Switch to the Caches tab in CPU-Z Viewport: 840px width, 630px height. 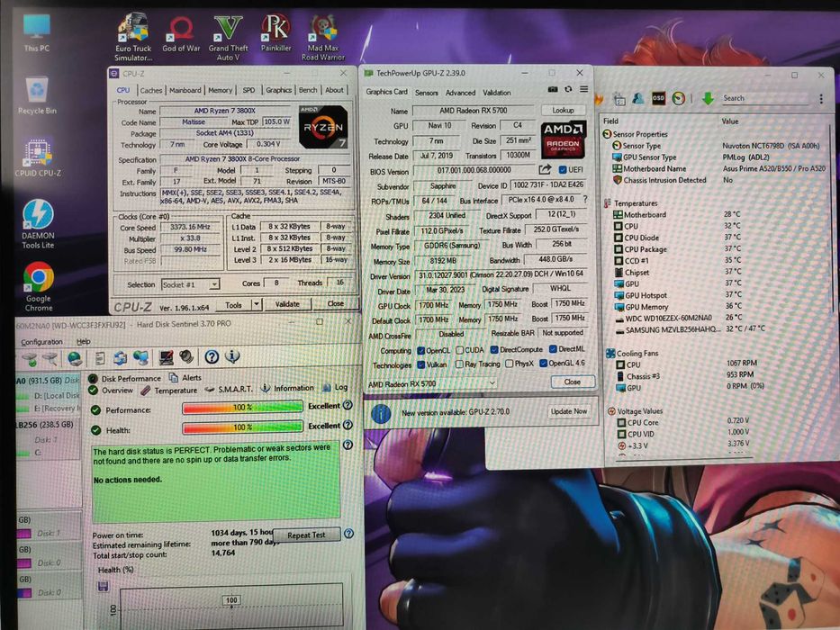150,91
